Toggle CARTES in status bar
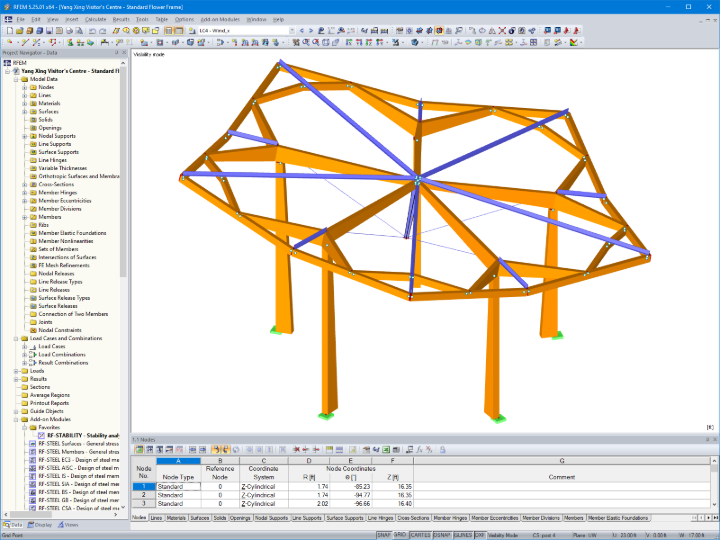 coord(420,535)
